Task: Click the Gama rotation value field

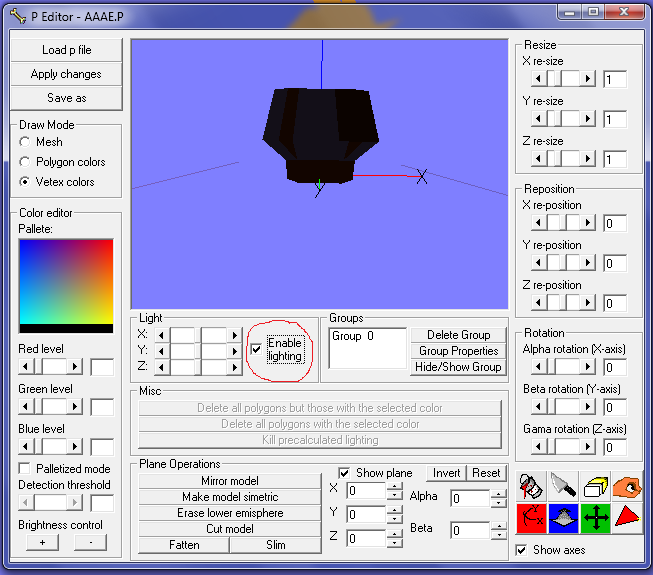Action: (615, 448)
